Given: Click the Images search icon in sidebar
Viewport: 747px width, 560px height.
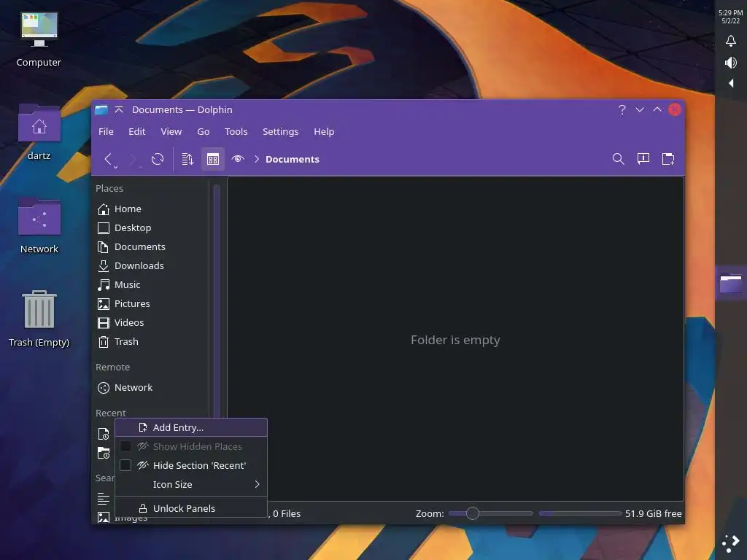Looking at the screenshot, I should [104, 517].
